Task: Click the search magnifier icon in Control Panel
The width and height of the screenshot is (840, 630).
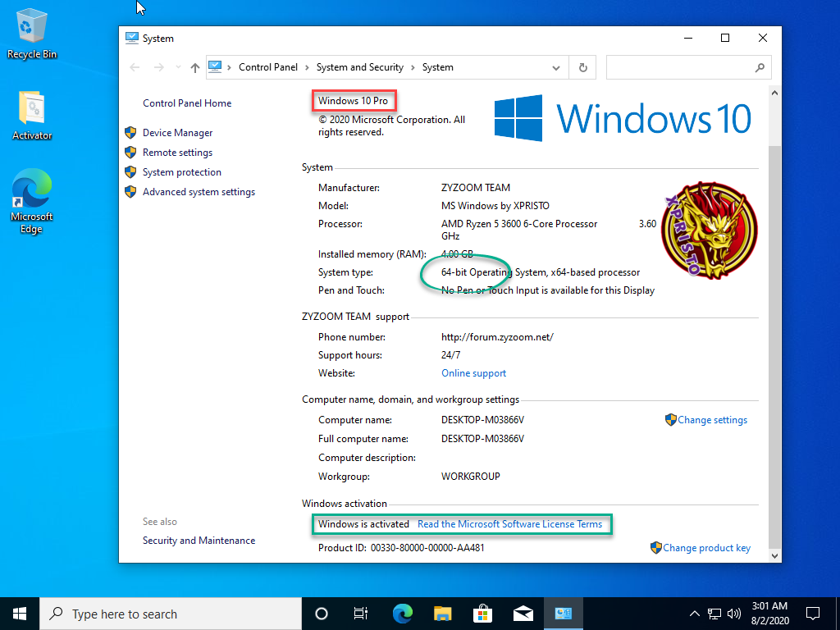Action: 760,67
